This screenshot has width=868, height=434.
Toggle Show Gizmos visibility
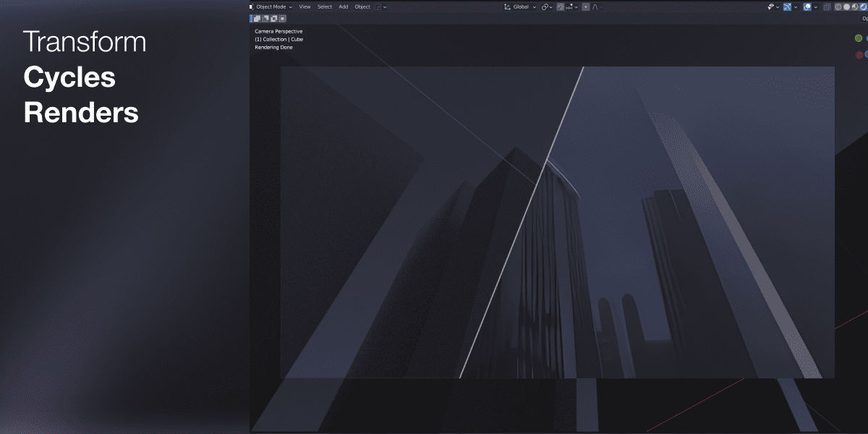(x=786, y=7)
